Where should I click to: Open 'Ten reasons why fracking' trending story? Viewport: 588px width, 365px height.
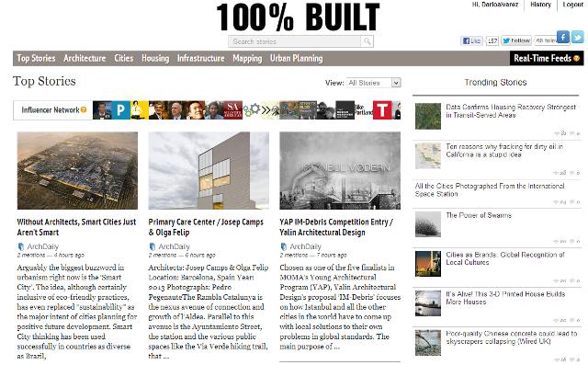[x=504, y=151]
